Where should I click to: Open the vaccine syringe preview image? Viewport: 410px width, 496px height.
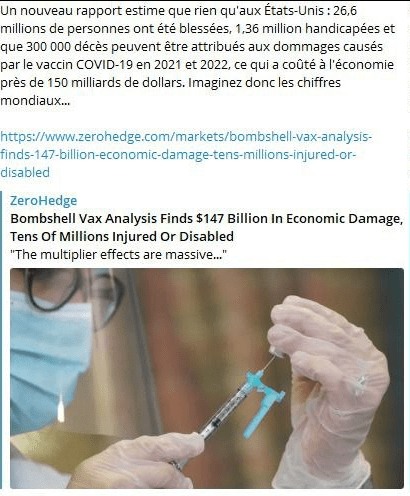click(x=207, y=378)
